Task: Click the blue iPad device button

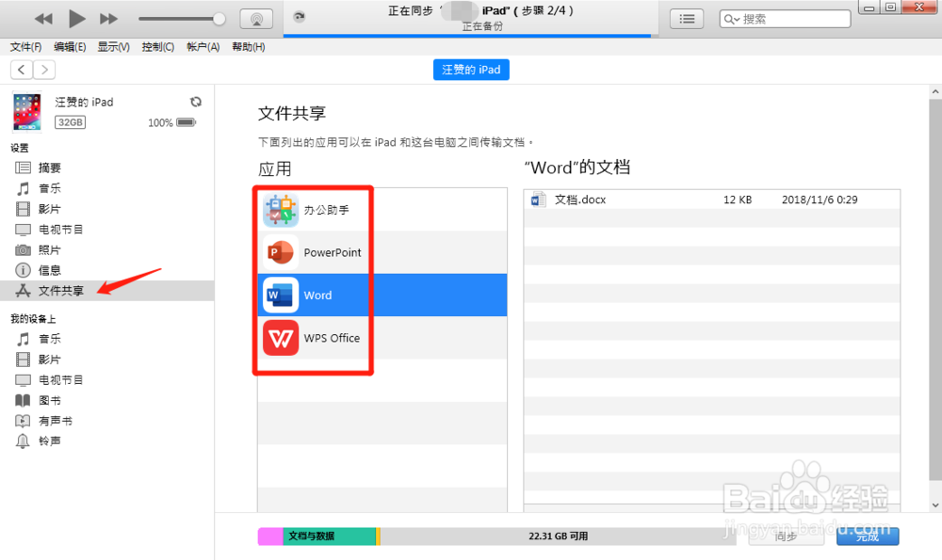Action: pyautogui.click(x=471, y=70)
